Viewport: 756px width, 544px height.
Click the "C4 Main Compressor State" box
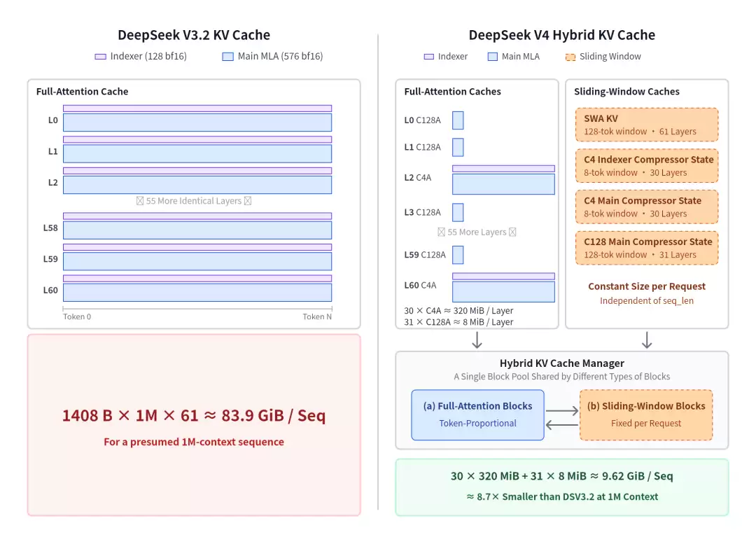647,207
